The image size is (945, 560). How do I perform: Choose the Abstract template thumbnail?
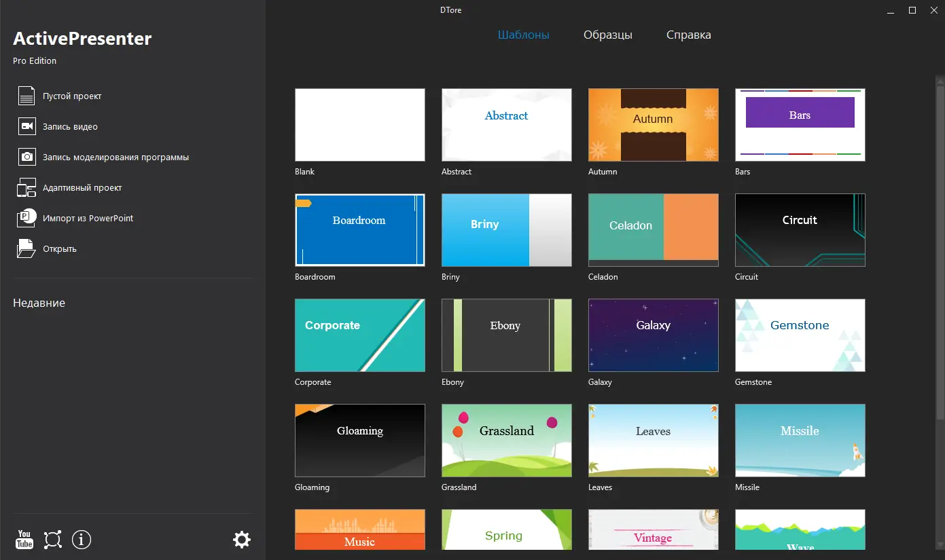pyautogui.click(x=507, y=125)
